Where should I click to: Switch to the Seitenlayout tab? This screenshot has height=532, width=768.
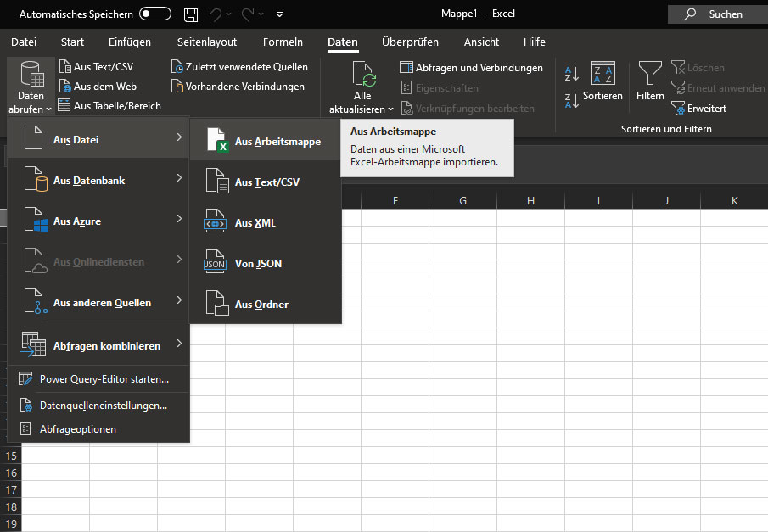click(207, 42)
